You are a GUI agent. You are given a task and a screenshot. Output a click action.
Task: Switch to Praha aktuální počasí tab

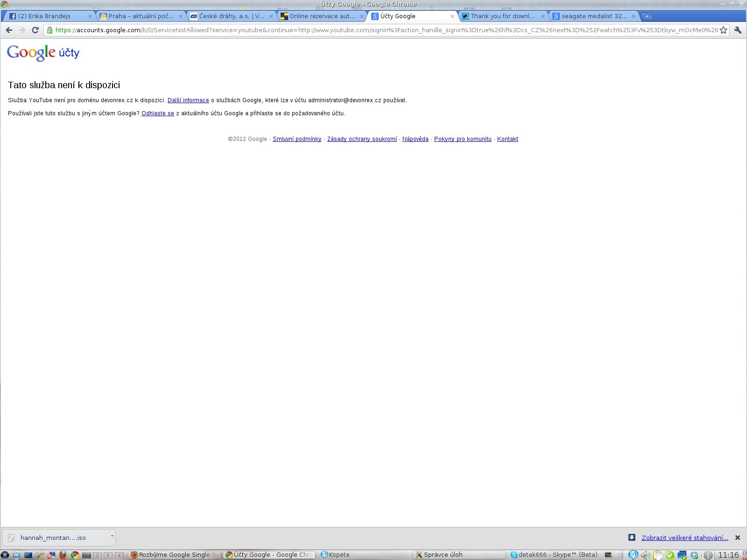[x=141, y=16]
